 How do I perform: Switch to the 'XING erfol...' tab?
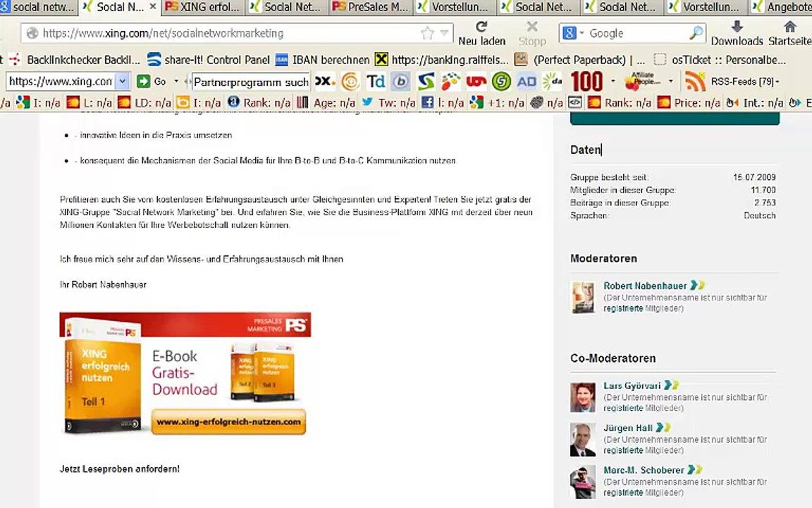pos(204,7)
